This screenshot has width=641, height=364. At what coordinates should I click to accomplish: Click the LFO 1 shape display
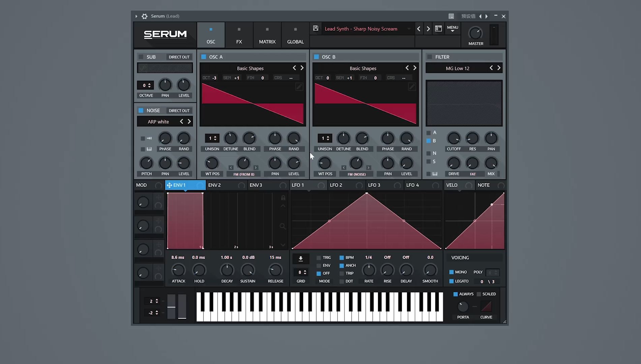(367, 221)
